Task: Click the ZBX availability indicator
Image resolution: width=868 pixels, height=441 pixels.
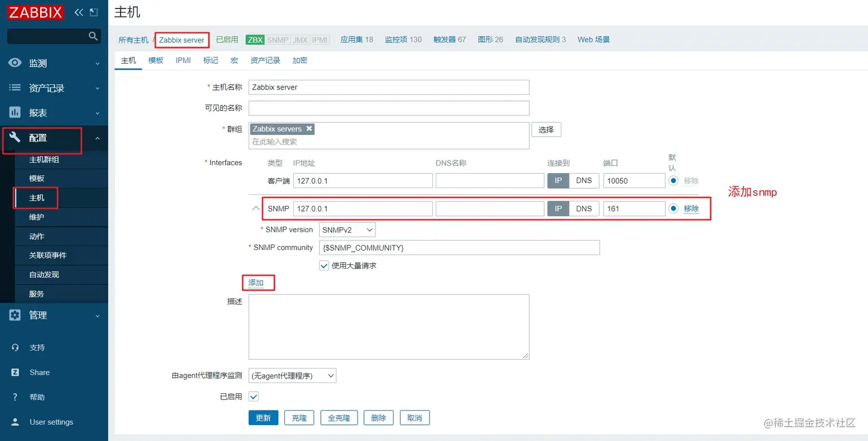Action: tap(255, 40)
